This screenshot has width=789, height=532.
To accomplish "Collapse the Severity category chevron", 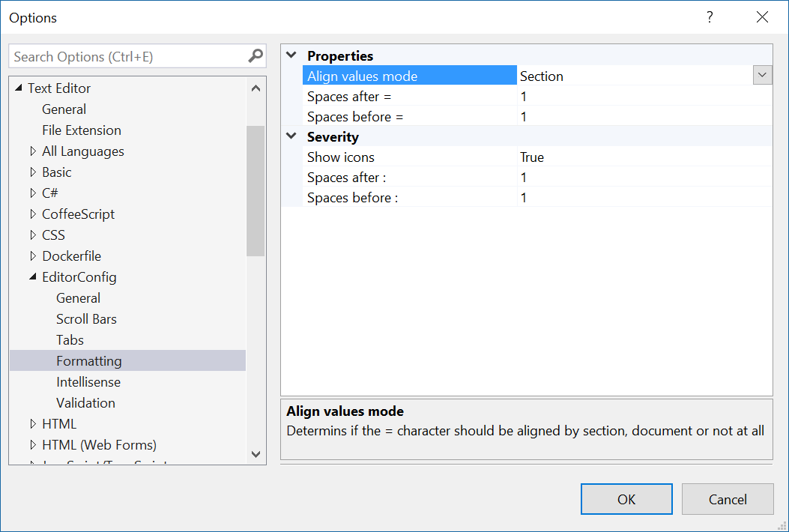I will (x=291, y=136).
